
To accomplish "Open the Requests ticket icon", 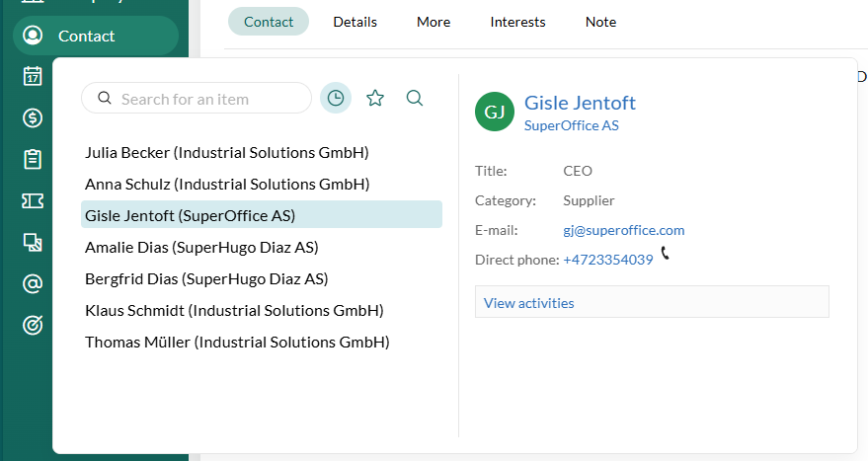I will click(x=33, y=201).
